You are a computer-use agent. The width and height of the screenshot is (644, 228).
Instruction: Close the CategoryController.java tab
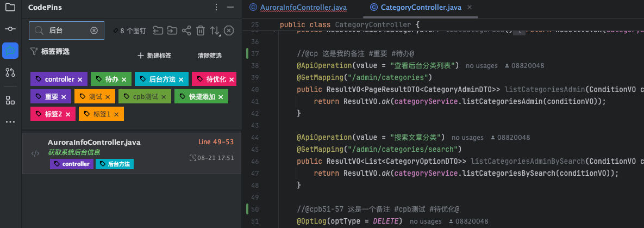point(470,7)
